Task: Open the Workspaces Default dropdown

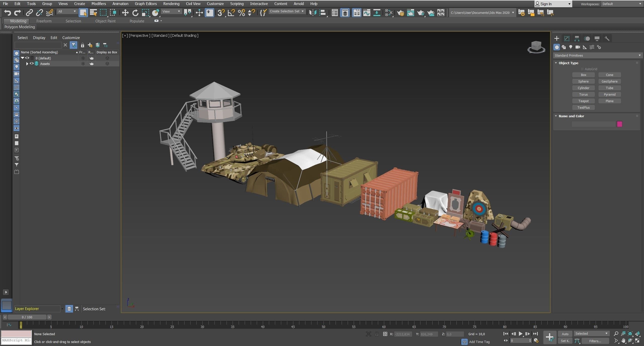Action: point(621,4)
